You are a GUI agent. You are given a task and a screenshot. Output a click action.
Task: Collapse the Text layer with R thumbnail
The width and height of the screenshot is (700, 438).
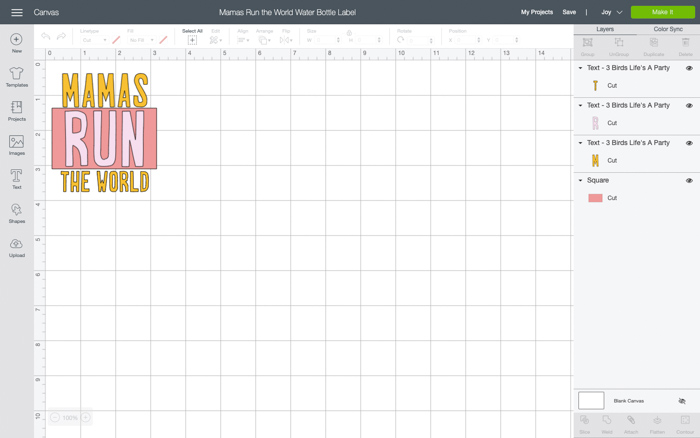coord(580,105)
